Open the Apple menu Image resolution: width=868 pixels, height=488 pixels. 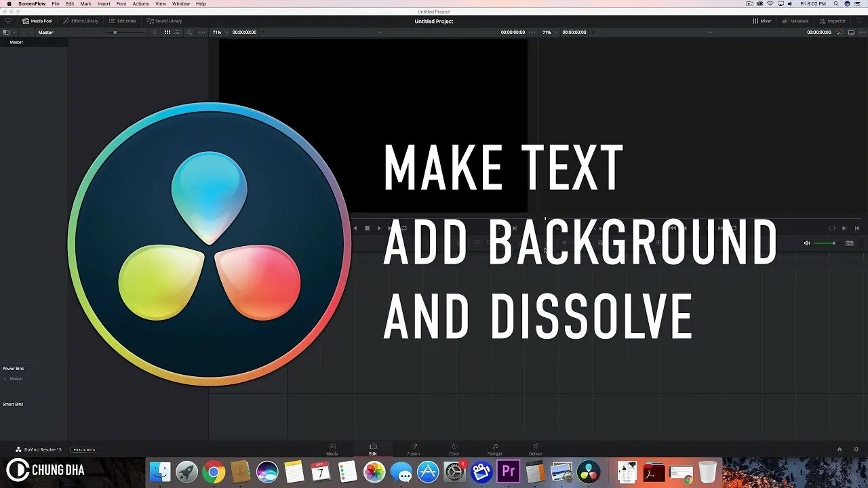(9, 3)
